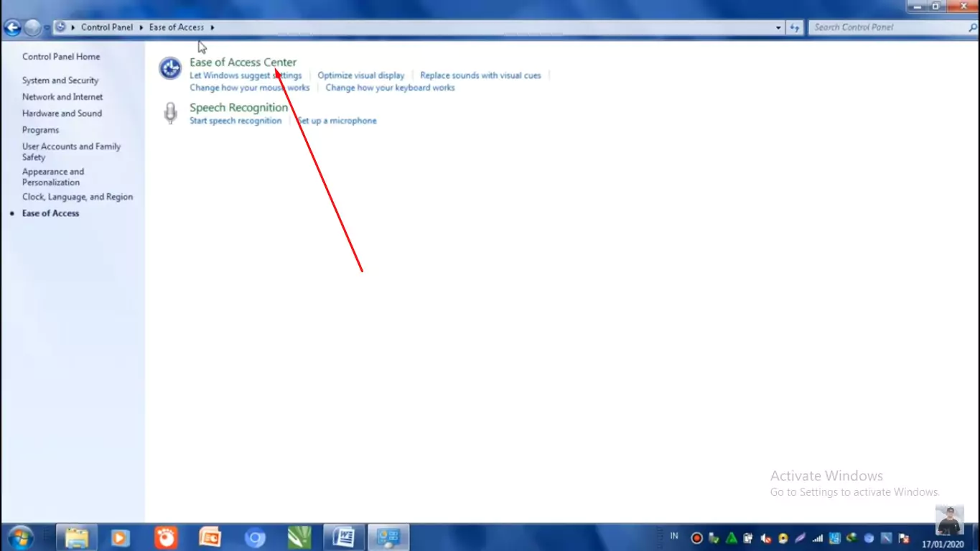Launch CorelDRAW from the taskbar
The width and height of the screenshot is (980, 551).
pyautogui.click(x=299, y=537)
